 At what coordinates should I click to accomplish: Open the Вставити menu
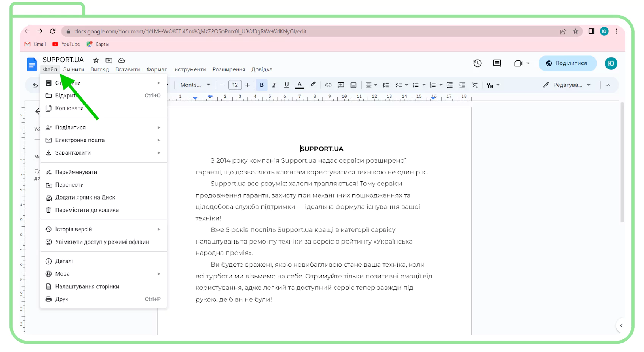pos(128,69)
